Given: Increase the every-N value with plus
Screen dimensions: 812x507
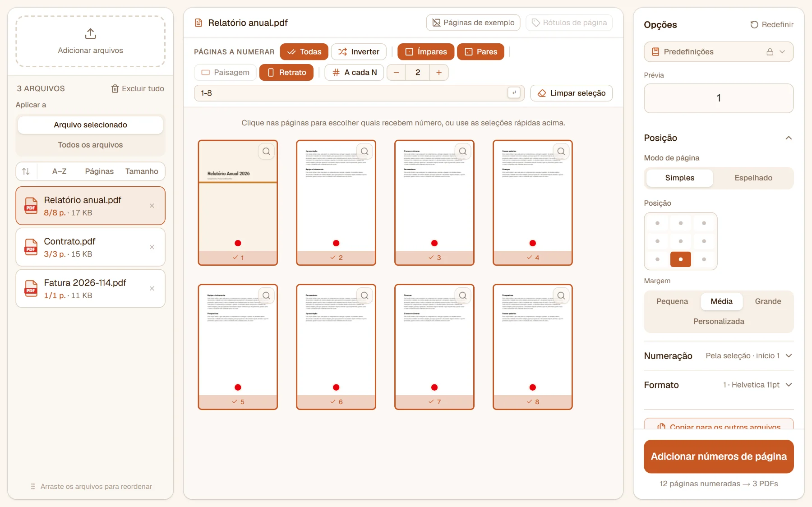Looking at the screenshot, I should pos(438,72).
